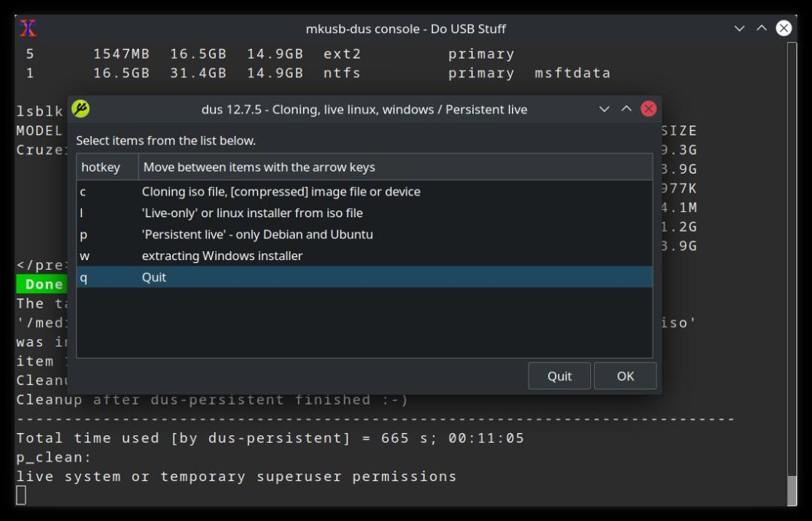The image size is (812, 521).
Task: Select 'extracting Windows installer' item
Action: (365, 256)
